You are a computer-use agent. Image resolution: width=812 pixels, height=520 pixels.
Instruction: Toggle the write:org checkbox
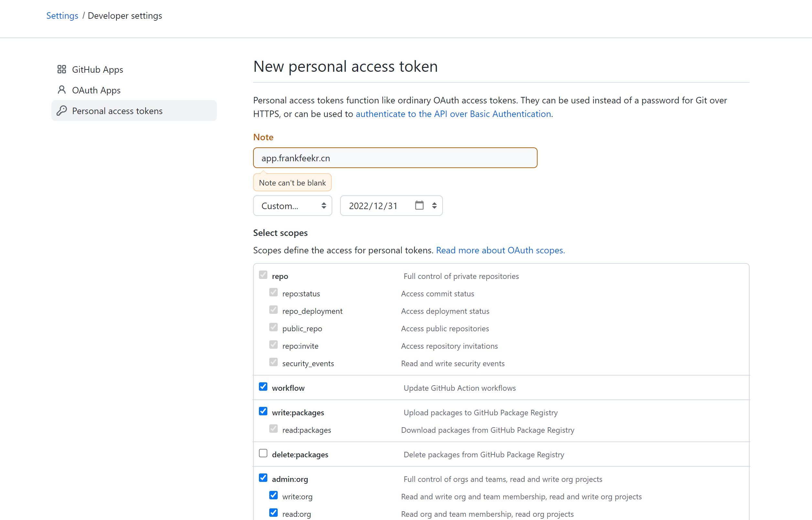[x=273, y=495]
